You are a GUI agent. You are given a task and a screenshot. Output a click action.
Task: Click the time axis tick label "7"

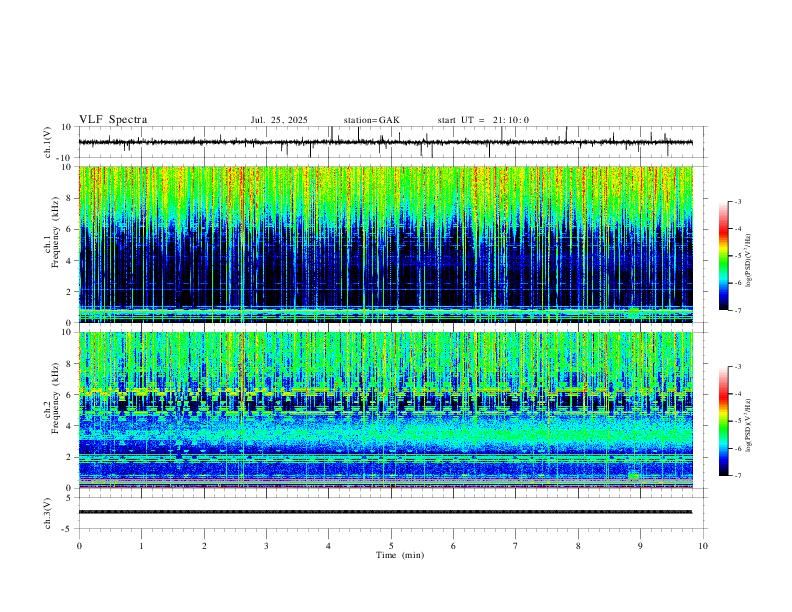tap(516, 546)
